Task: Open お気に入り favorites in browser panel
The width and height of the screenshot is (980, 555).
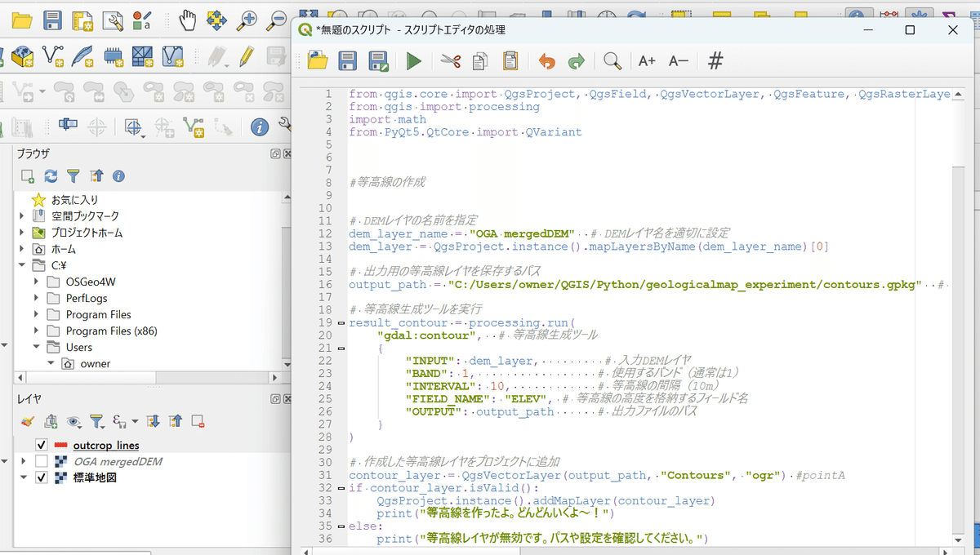Action: 74,199
